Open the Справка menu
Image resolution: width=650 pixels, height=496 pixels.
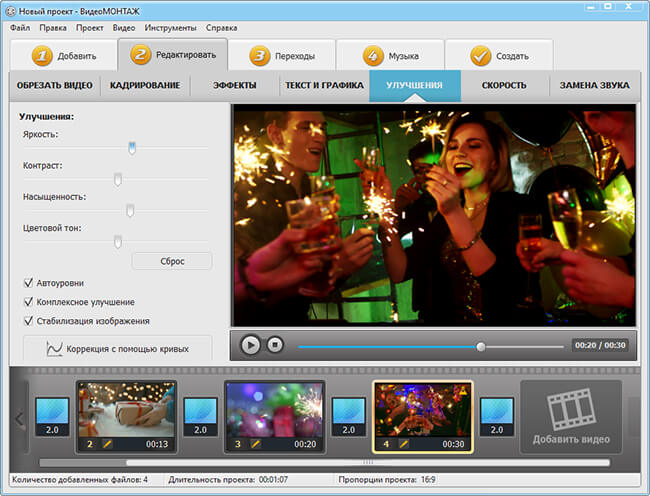221,28
